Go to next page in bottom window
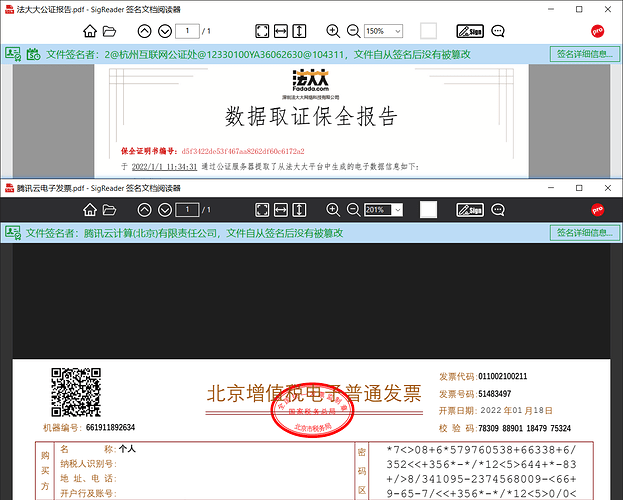623x500 pixels. (x=165, y=209)
